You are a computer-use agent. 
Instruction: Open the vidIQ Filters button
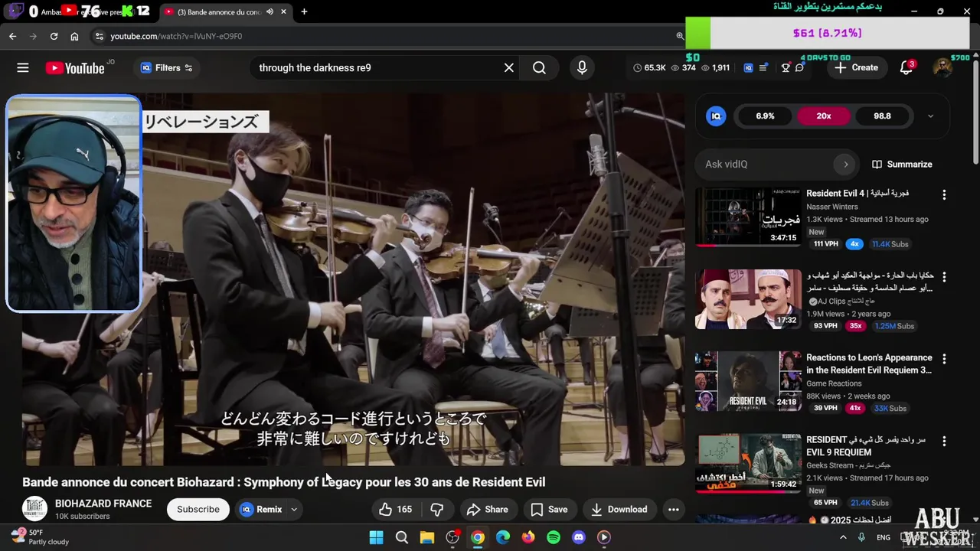(x=167, y=68)
